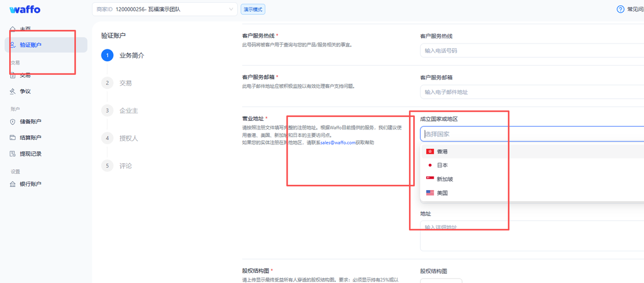Click the 演示模式 demo mode badge
Image resolution: width=644 pixels, height=283 pixels.
[253, 9]
